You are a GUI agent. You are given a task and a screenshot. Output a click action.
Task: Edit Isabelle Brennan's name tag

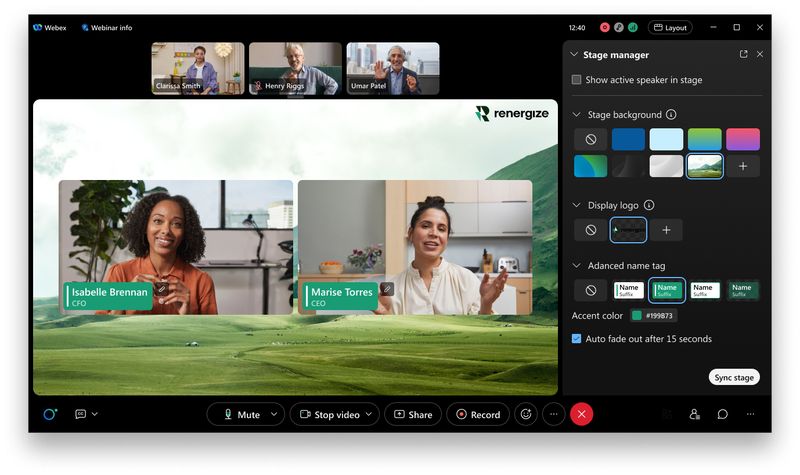161,289
